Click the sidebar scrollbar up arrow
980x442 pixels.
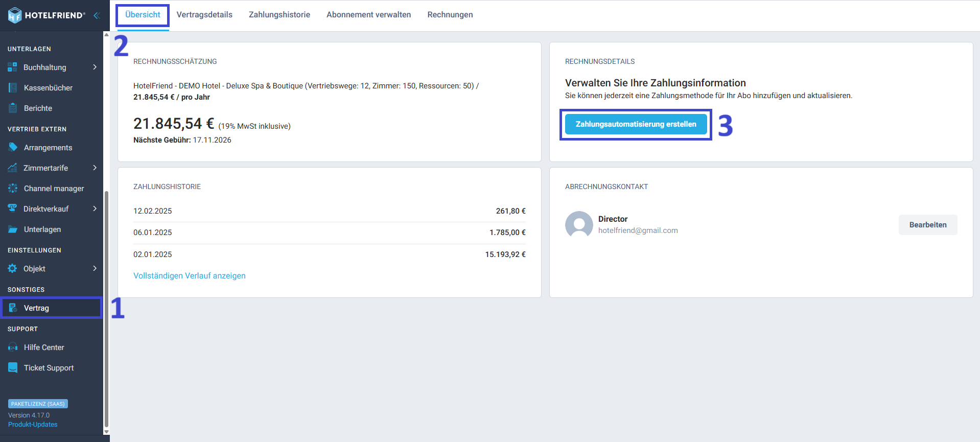106,35
